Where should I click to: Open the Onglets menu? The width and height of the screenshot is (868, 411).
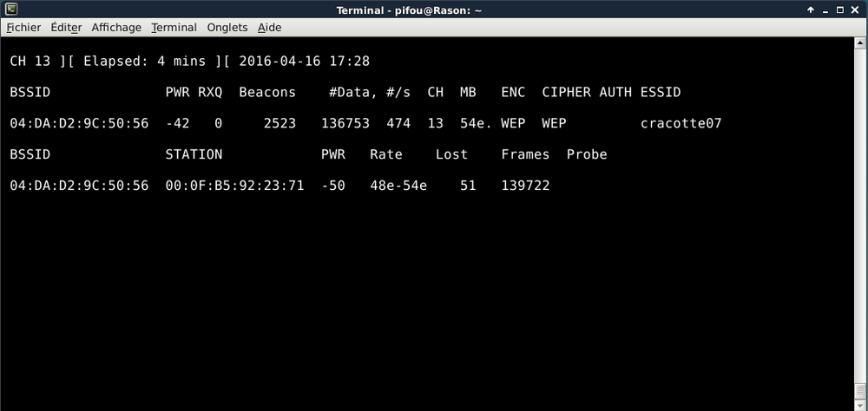pos(227,27)
